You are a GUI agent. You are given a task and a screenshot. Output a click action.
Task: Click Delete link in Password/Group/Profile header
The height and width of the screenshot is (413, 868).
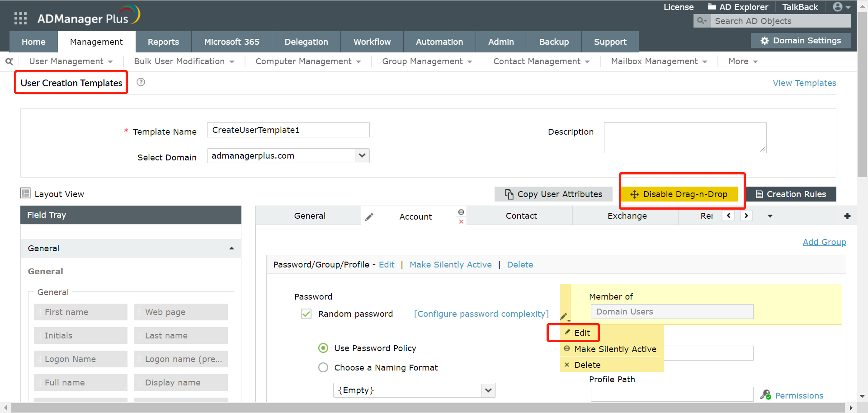520,264
